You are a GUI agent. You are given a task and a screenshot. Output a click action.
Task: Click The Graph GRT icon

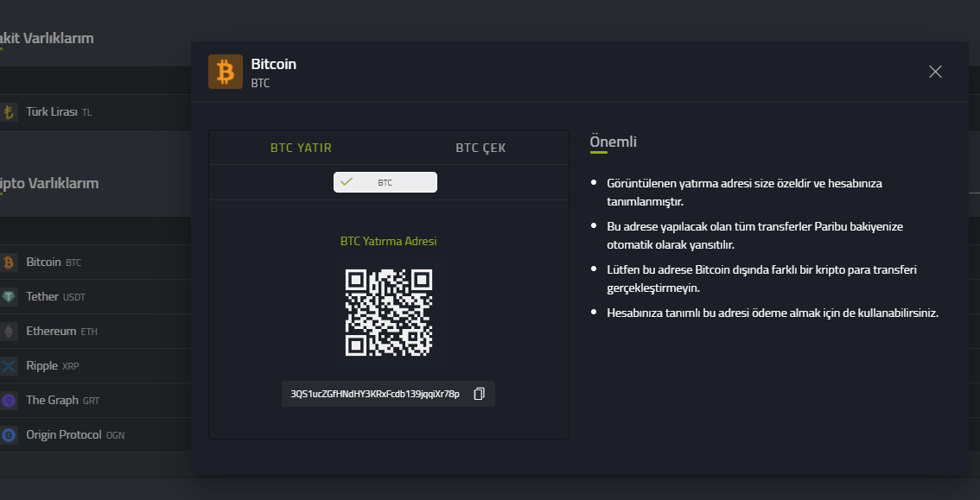(x=9, y=401)
